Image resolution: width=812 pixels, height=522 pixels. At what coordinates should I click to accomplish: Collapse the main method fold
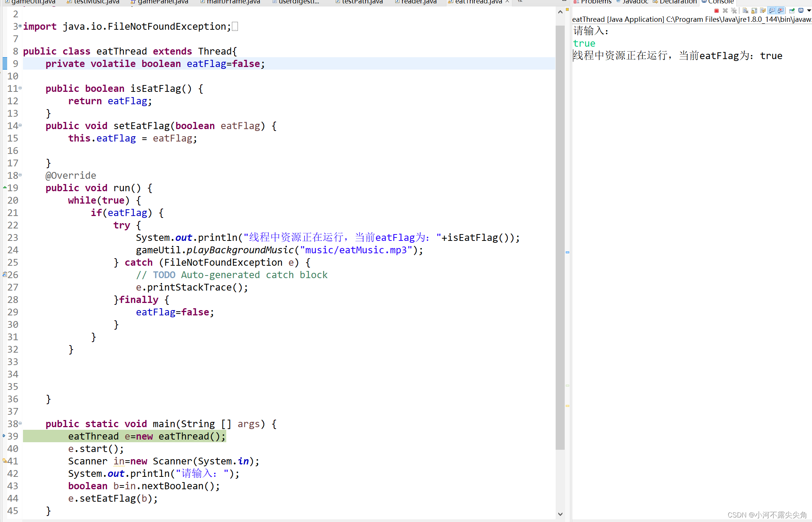(20, 423)
